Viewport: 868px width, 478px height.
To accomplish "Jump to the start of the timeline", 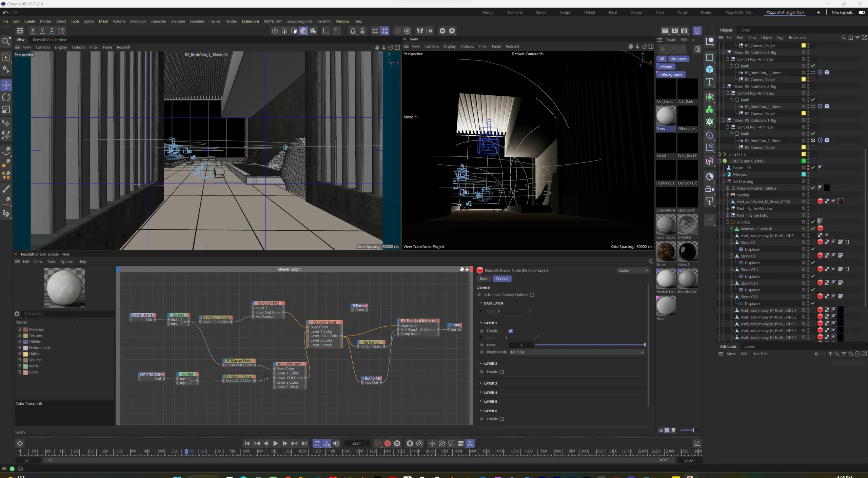I will click(x=247, y=443).
